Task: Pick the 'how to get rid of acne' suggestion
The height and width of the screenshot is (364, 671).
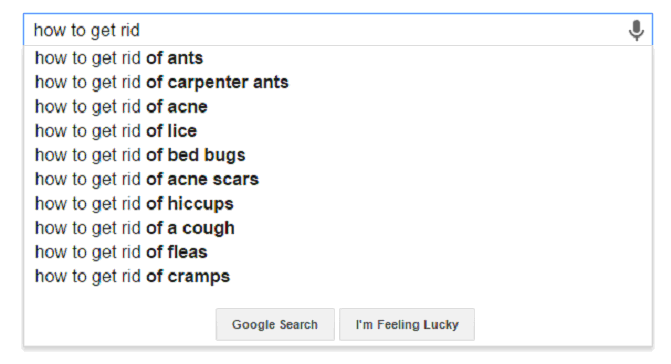Action: tap(338, 107)
